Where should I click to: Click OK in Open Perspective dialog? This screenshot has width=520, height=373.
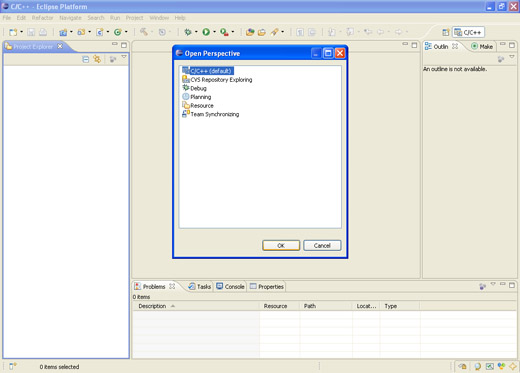(281, 245)
